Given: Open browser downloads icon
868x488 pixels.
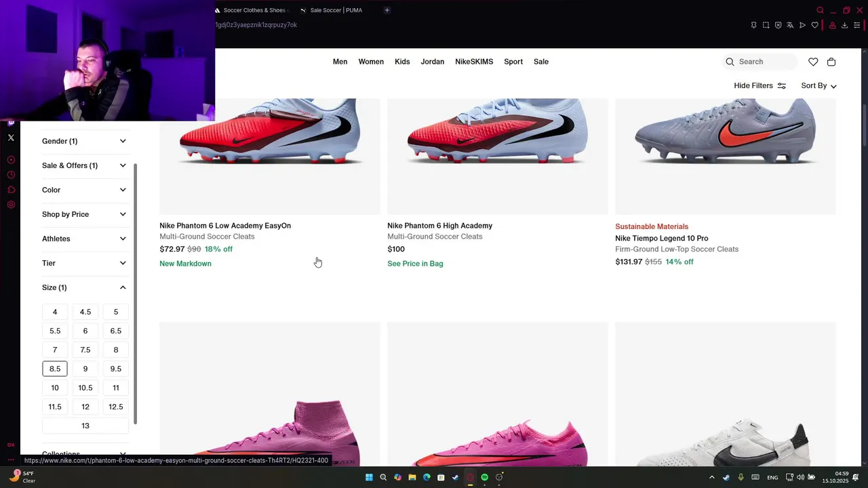Looking at the screenshot, I should tap(844, 25).
